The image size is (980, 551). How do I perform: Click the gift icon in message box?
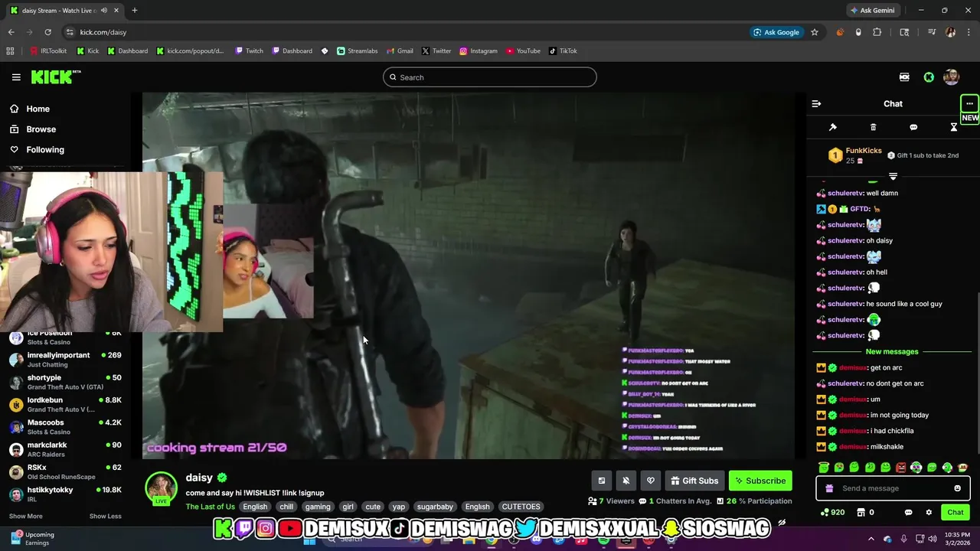coord(829,488)
